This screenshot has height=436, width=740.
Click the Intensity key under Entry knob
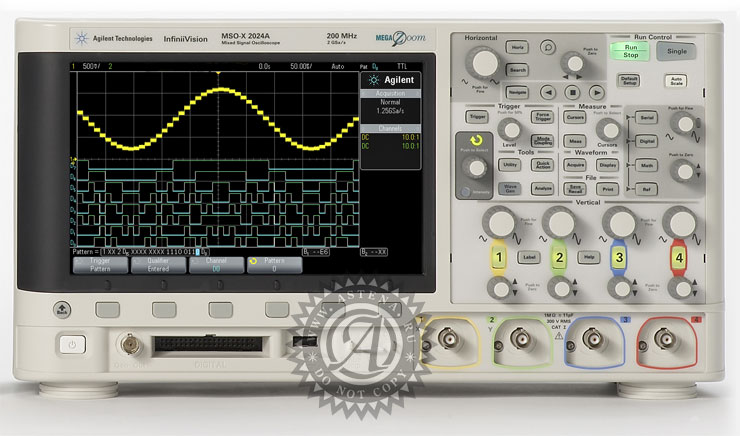466,192
